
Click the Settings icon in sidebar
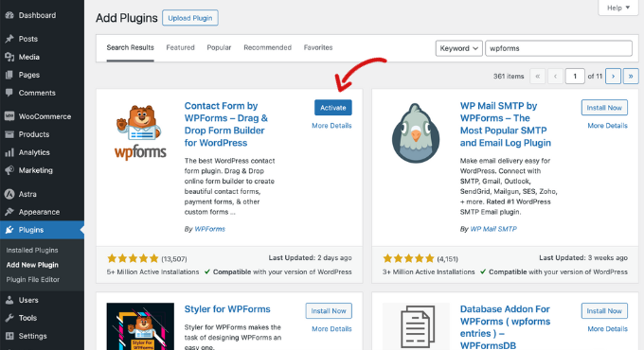tap(9, 336)
